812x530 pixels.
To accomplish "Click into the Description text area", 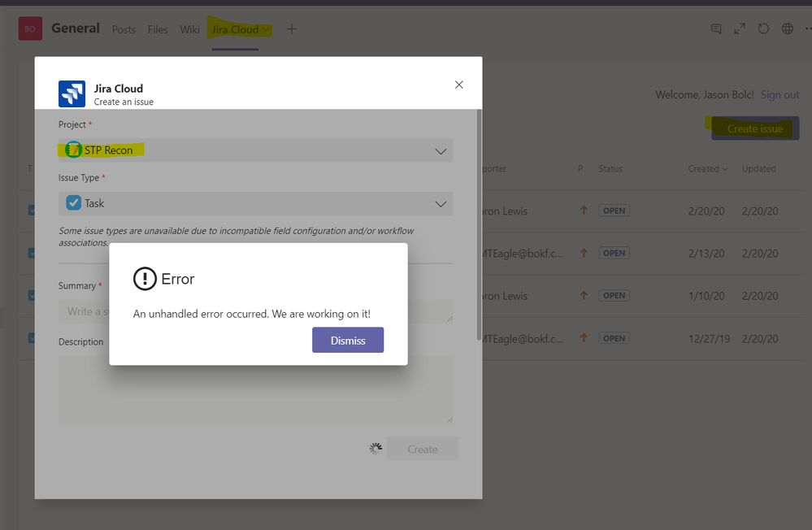I will tap(255, 389).
